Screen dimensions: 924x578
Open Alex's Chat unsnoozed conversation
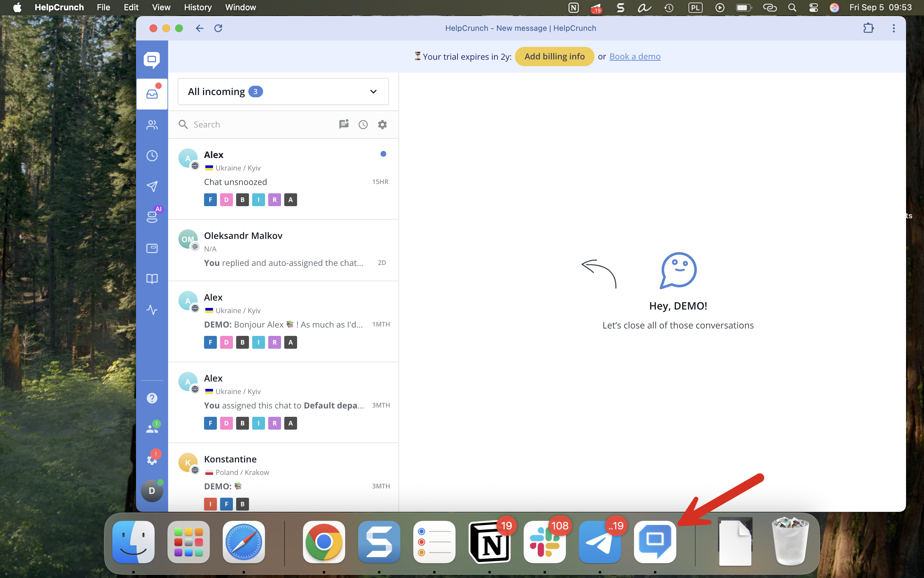pos(283,179)
